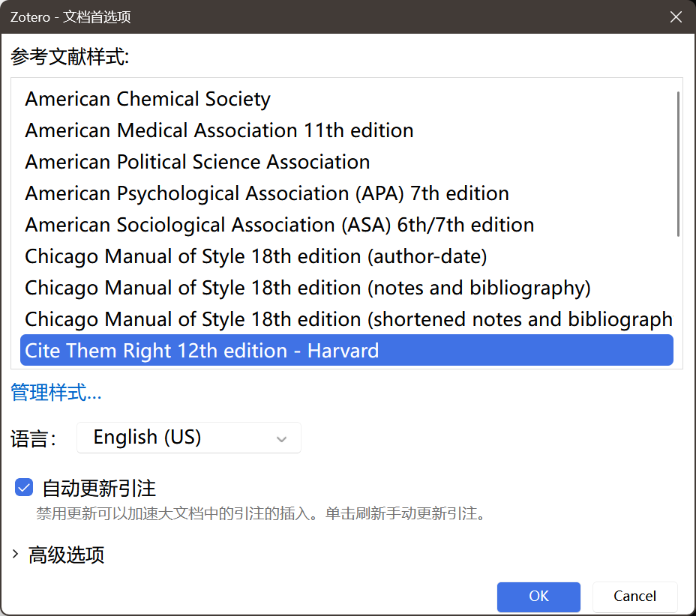The width and height of the screenshot is (696, 616).
Task: Pick American Psychological Association (APA) 7th edition
Action: pyautogui.click(x=267, y=193)
